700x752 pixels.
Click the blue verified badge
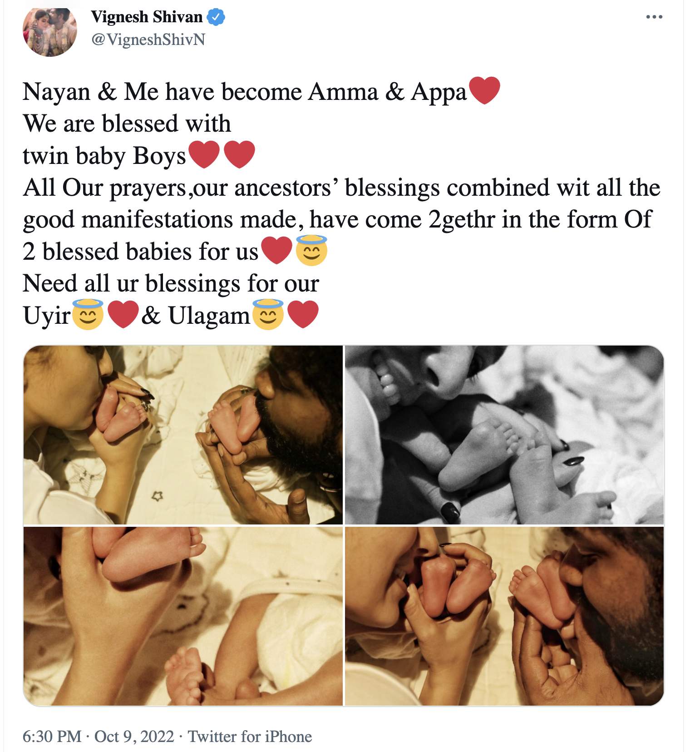click(x=216, y=17)
